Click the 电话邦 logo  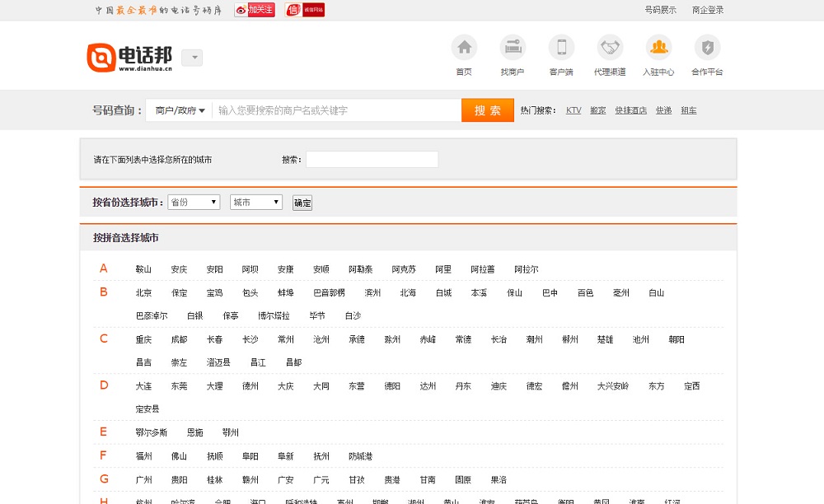pos(130,57)
